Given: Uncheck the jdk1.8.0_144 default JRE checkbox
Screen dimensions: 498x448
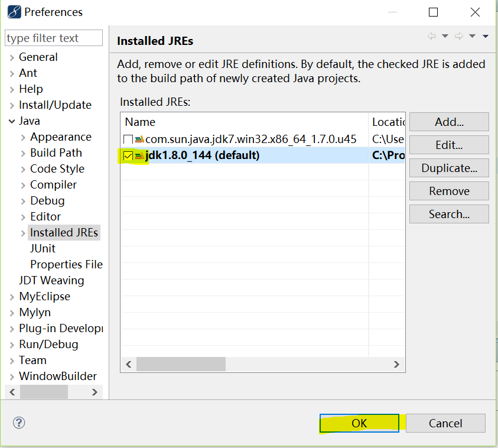Looking at the screenshot, I should point(128,156).
